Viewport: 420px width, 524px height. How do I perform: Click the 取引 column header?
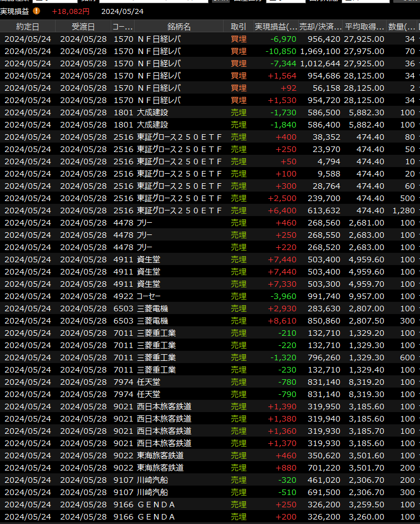[239, 27]
